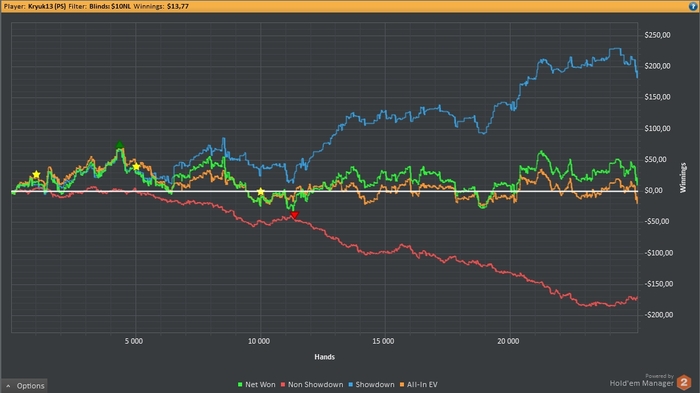Toggle the Showdown legend entry

click(x=371, y=385)
